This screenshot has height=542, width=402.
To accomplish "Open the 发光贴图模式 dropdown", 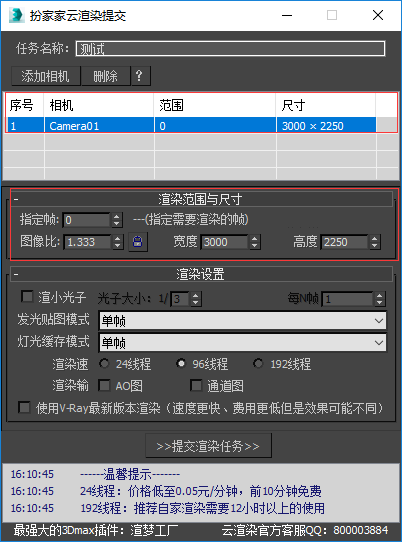I will point(242,321).
